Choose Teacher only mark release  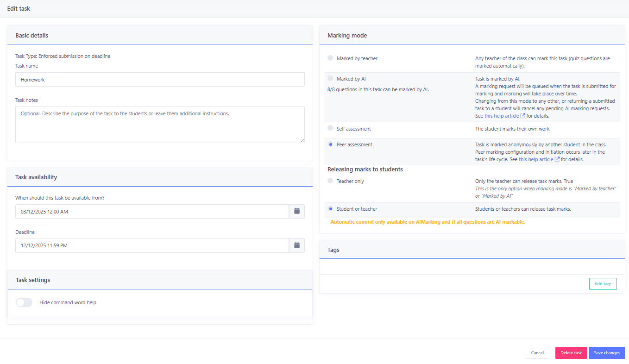[330, 181]
